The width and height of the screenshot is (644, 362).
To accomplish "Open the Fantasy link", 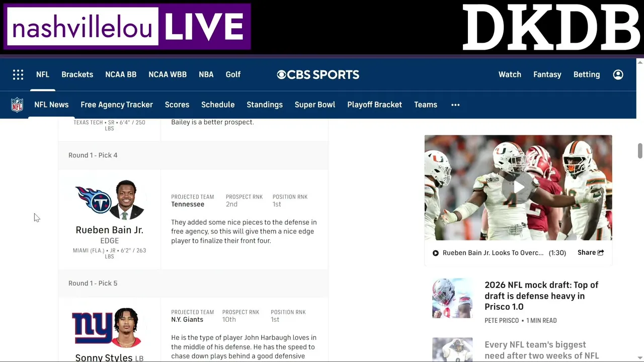I will [547, 74].
